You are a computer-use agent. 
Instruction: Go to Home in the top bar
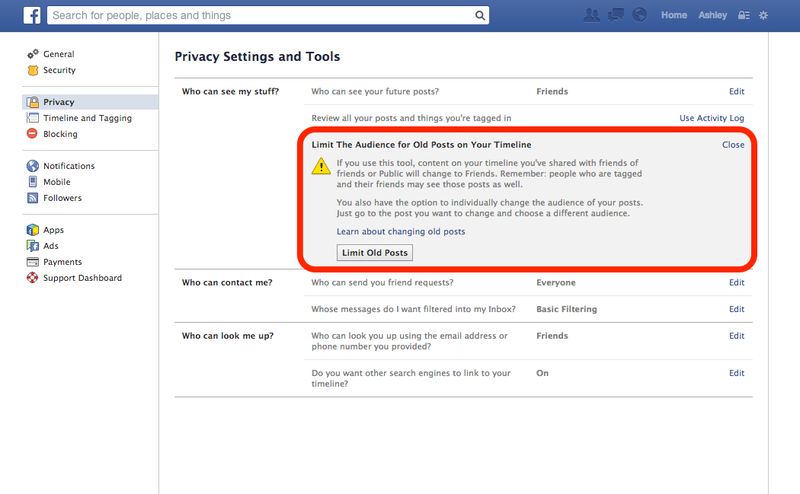674,15
